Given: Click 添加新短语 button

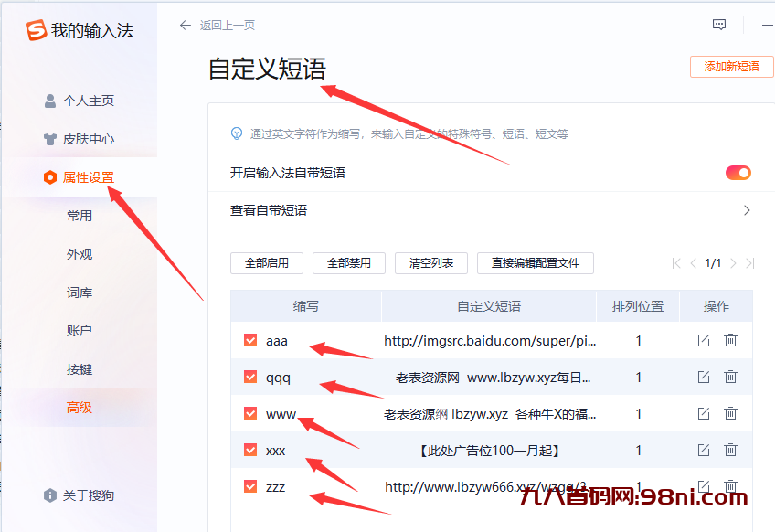Looking at the screenshot, I should (731, 67).
